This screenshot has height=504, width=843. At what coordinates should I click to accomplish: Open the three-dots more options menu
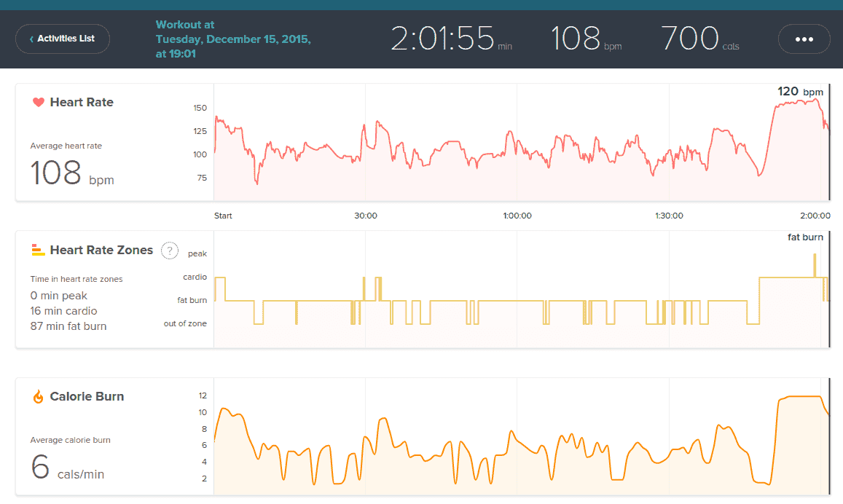point(804,39)
